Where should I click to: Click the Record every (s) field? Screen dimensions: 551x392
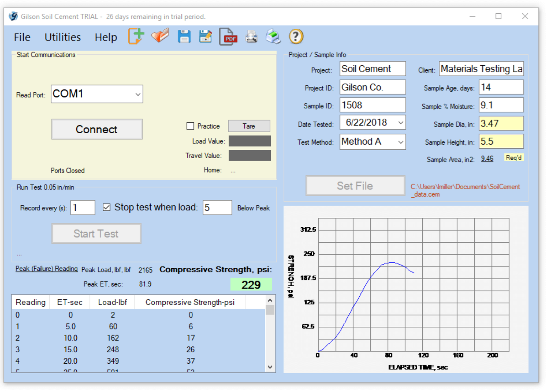click(83, 207)
